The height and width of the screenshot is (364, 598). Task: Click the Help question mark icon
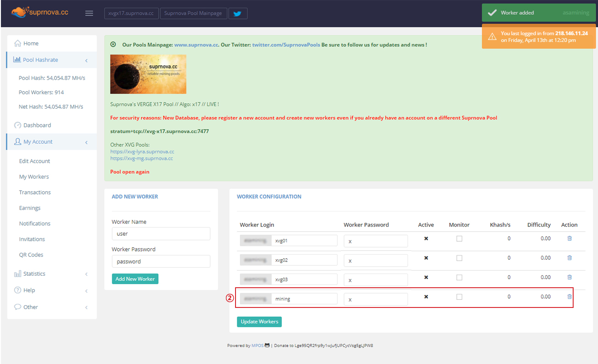click(x=18, y=290)
